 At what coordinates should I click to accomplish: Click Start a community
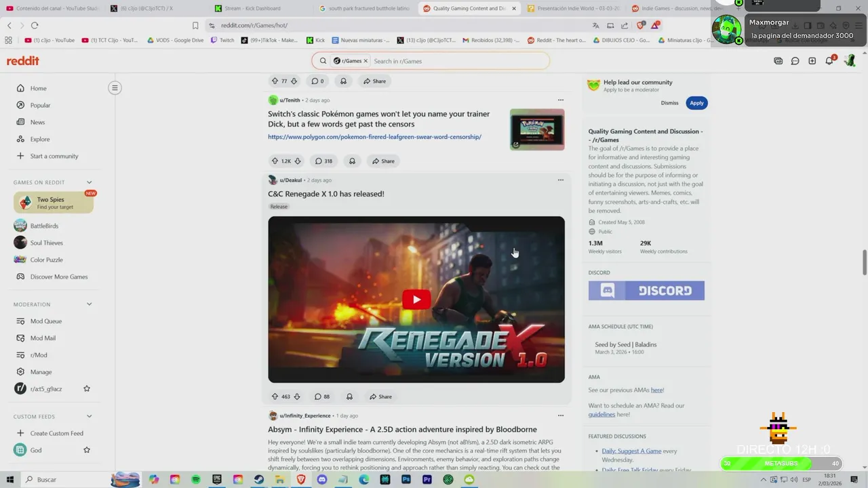pyautogui.click(x=53, y=156)
